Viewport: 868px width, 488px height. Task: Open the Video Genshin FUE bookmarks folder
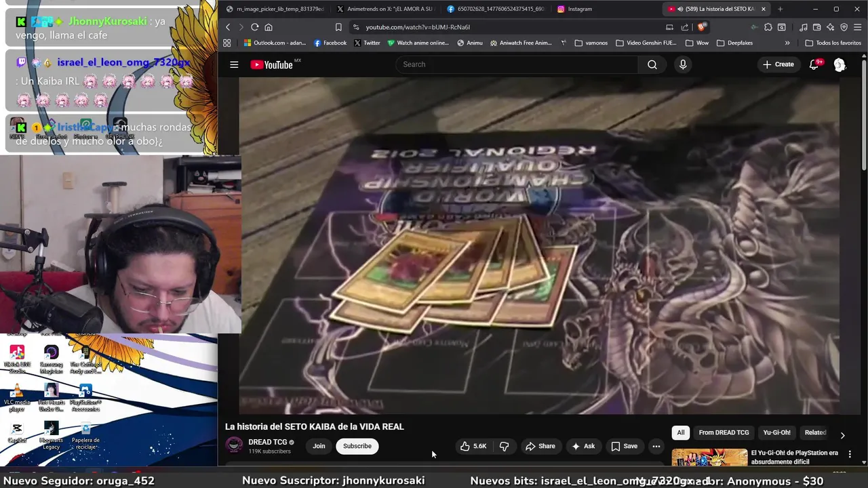pos(646,43)
